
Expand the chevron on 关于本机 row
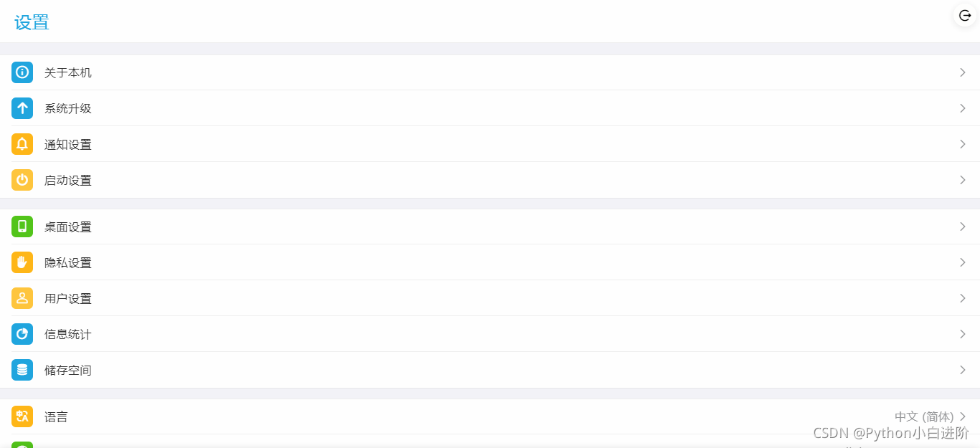(963, 72)
